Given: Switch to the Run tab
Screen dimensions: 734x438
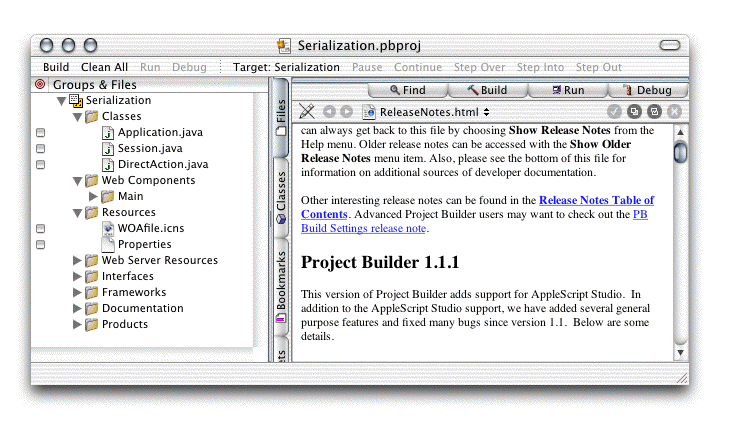Looking at the screenshot, I should [x=567, y=90].
